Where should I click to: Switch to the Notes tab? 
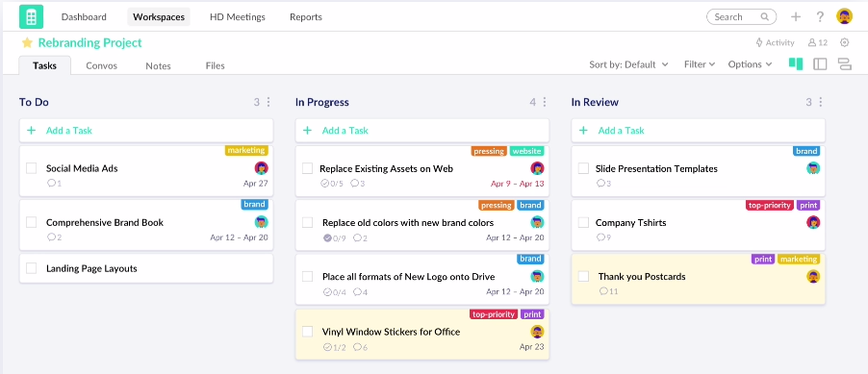pos(159,65)
